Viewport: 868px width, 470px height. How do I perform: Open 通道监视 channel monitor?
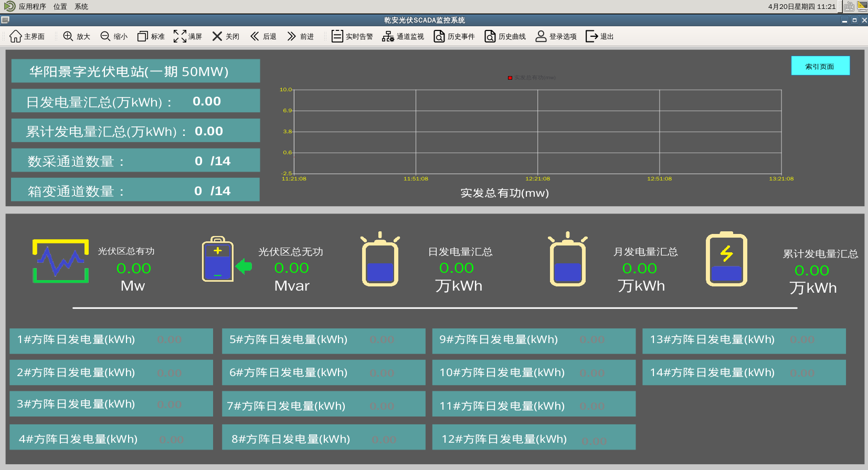pos(403,36)
